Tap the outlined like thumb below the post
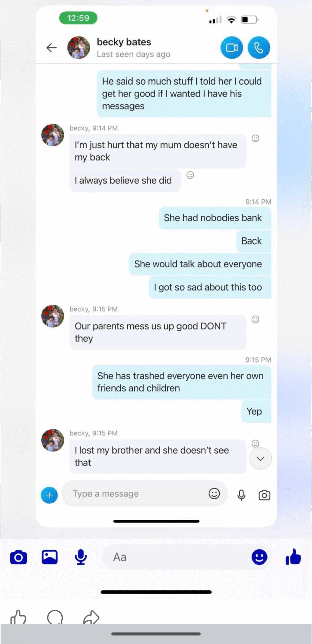312x644 pixels. (x=18, y=617)
